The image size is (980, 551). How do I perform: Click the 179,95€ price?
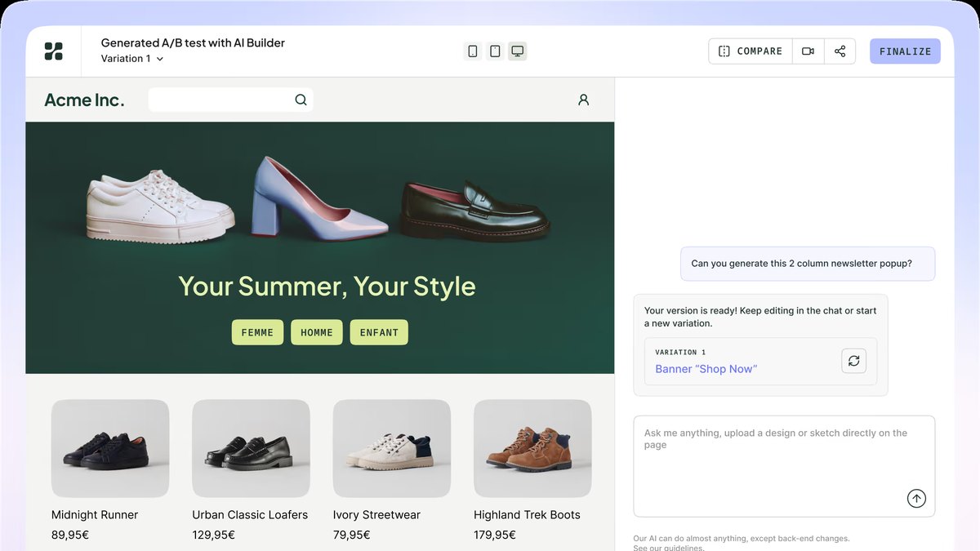point(495,535)
